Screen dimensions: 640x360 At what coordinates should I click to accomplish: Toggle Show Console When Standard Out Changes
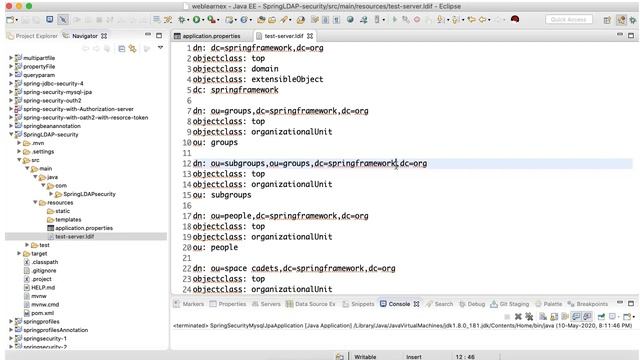576,316
